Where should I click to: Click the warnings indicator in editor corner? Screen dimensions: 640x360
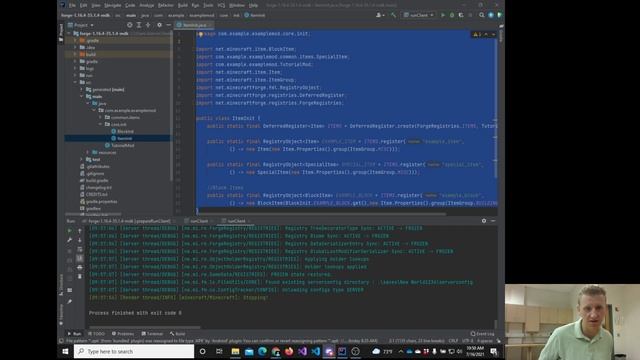point(477,35)
